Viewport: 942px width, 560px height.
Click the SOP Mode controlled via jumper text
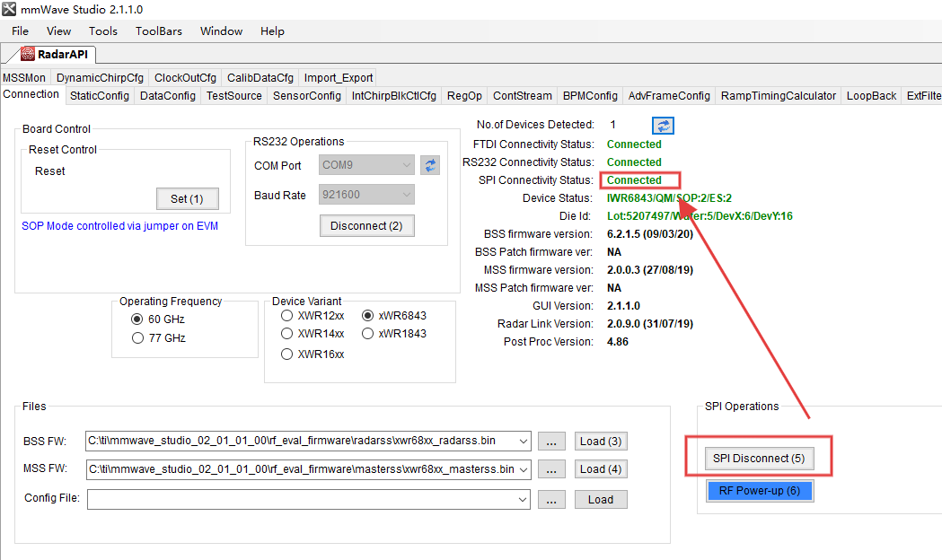pos(120,226)
